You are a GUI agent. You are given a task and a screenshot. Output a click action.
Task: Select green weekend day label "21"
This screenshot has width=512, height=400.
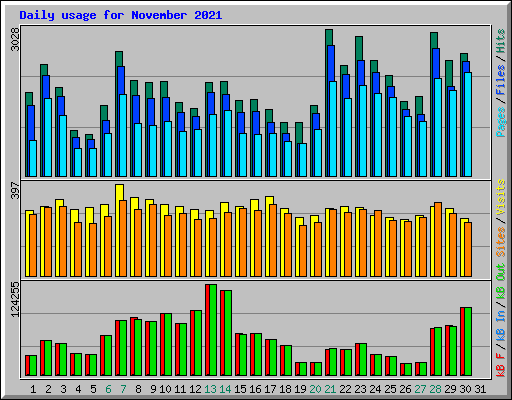pos(330,389)
